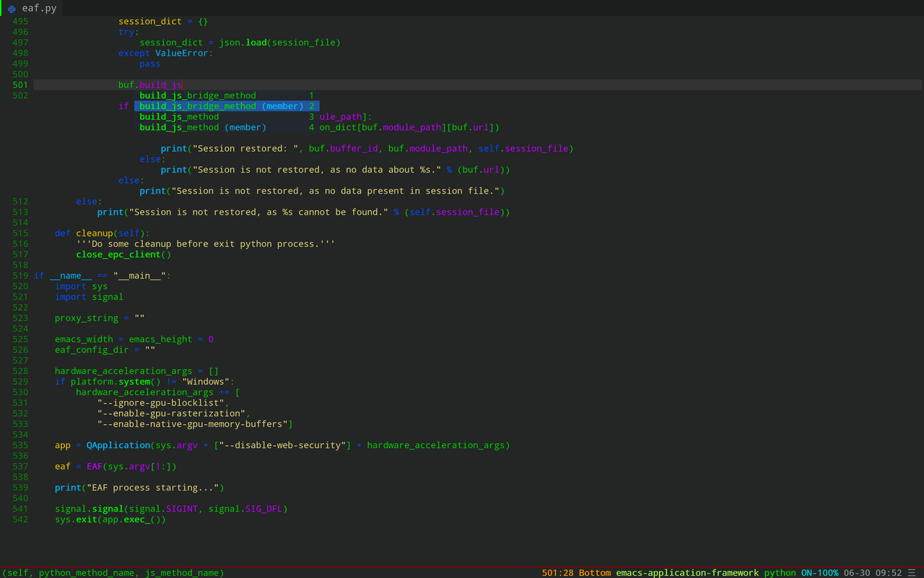Click the 'Session restored: ' print statement

pos(367,149)
